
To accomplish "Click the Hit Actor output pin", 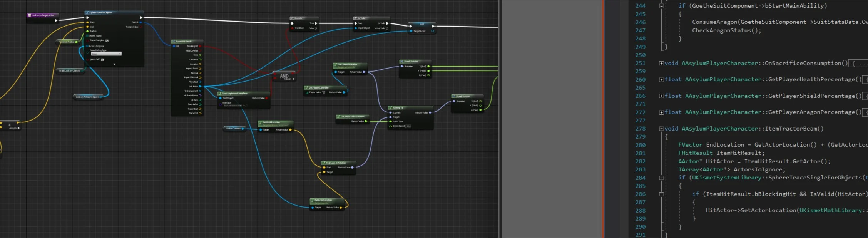I will coord(200,87).
